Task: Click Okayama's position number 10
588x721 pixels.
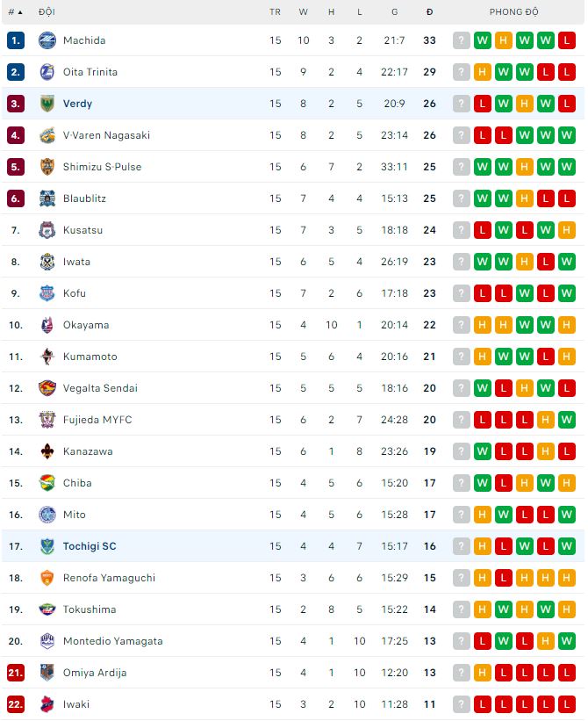Action: click(x=16, y=325)
